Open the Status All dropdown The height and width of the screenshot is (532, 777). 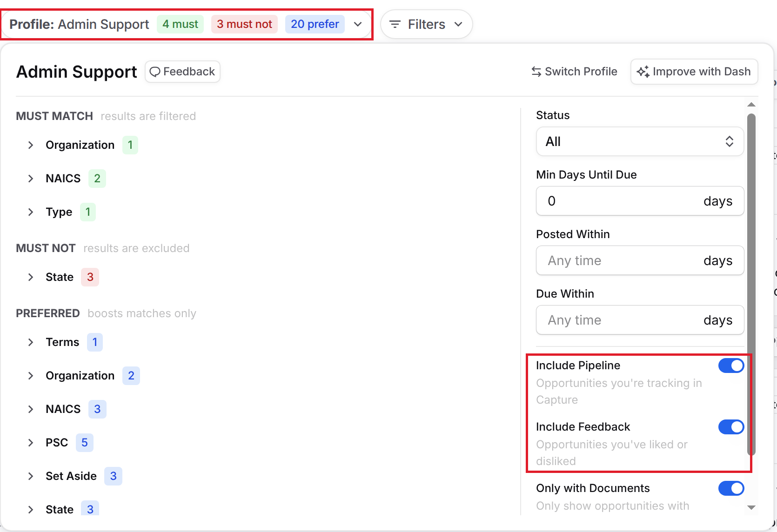pyautogui.click(x=640, y=141)
